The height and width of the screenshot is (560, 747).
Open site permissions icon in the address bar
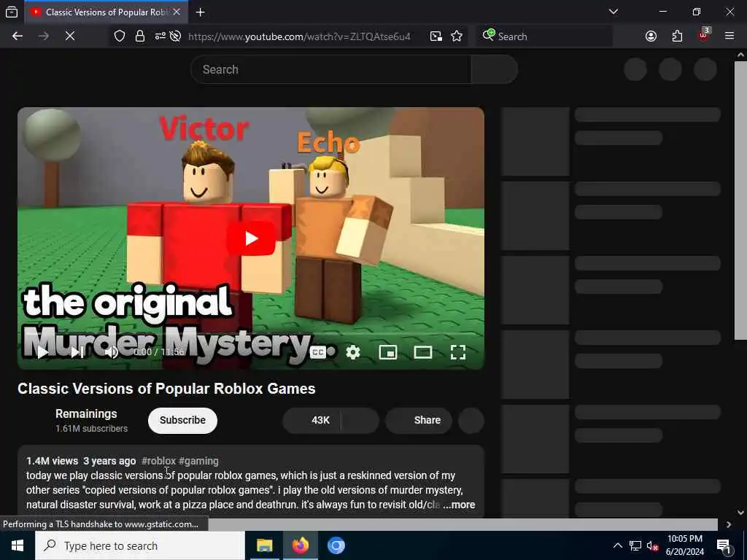pos(160,36)
